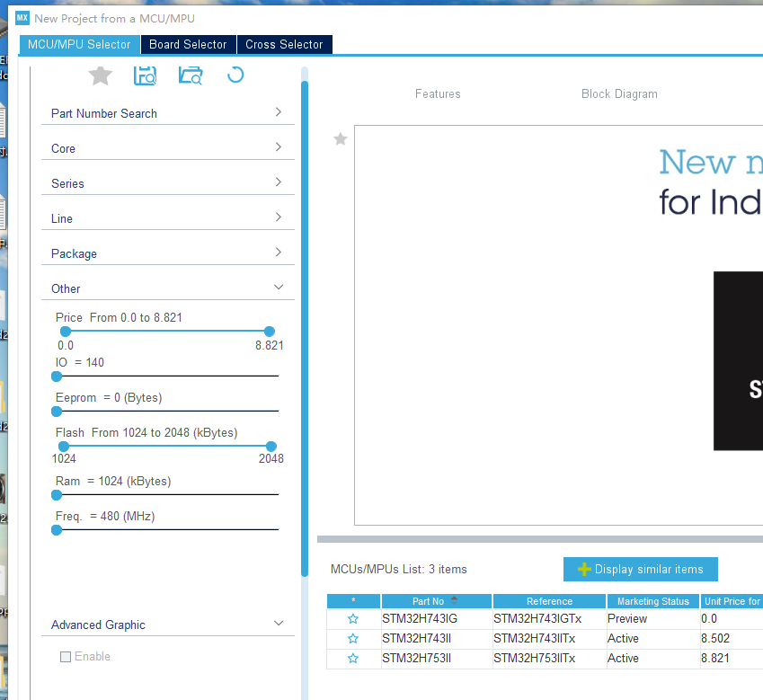Click the gray star beside the preview pane
Image resolution: width=763 pixels, height=700 pixels.
pyautogui.click(x=340, y=139)
